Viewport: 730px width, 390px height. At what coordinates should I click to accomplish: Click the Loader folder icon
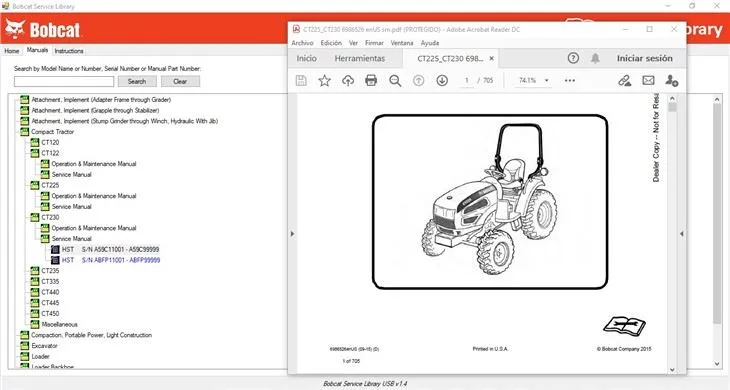24,356
